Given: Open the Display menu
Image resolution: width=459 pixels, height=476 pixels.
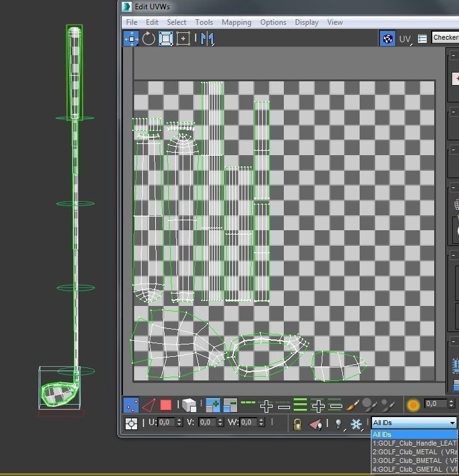Looking at the screenshot, I should click(306, 22).
